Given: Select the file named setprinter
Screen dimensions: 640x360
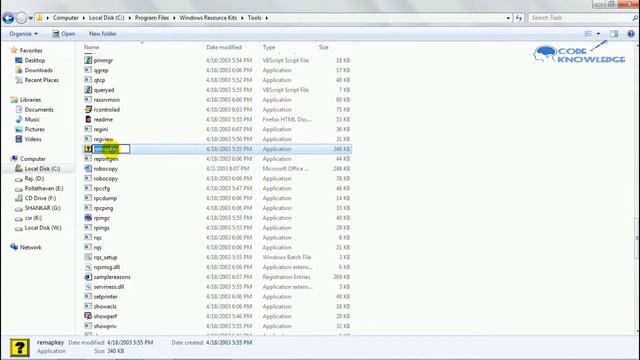Looking at the screenshot, I should pos(105,297).
